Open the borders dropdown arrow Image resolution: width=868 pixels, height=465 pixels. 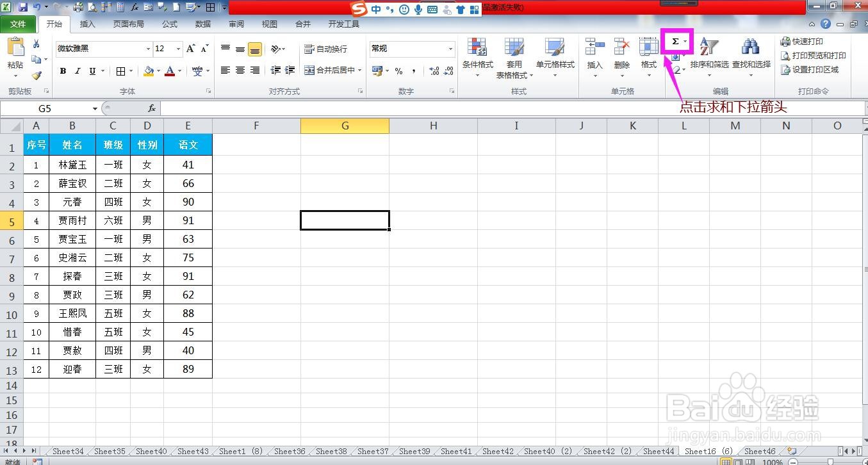click(131, 71)
